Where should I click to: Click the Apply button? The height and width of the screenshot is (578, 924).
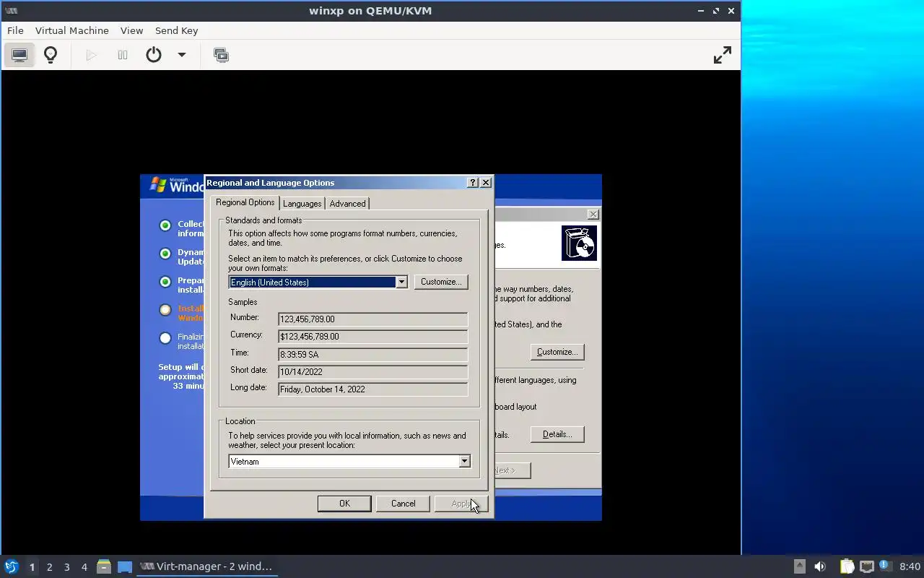[x=461, y=504]
